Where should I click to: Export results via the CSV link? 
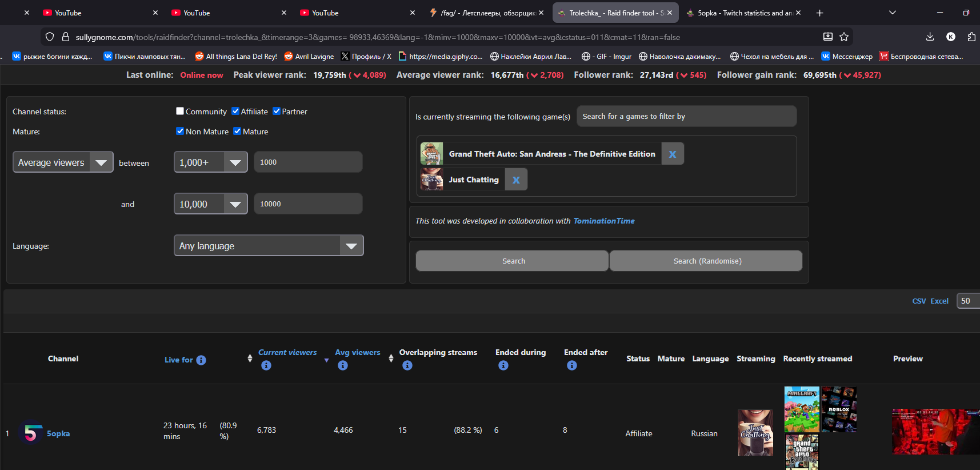(919, 301)
